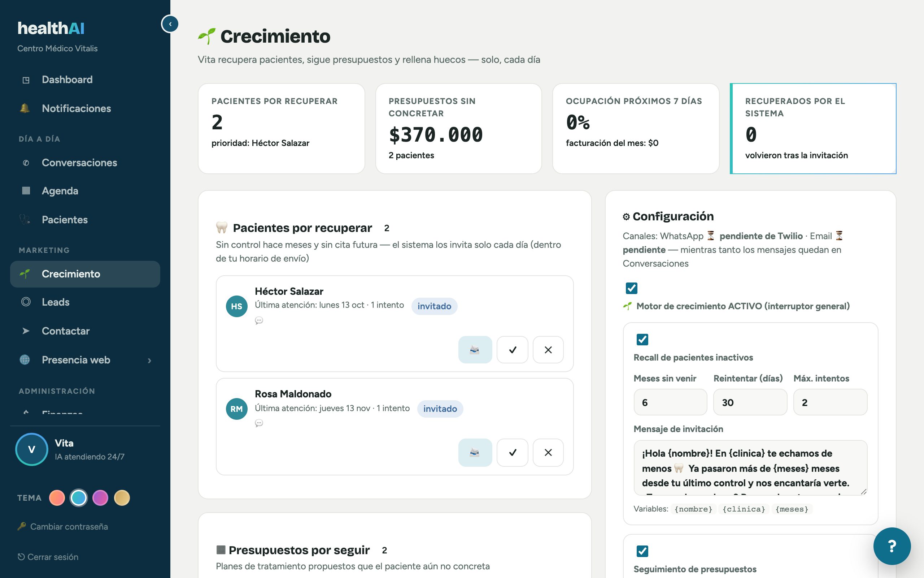Click the {meses} variable chip
This screenshot has width=924, height=578.
(x=792, y=509)
